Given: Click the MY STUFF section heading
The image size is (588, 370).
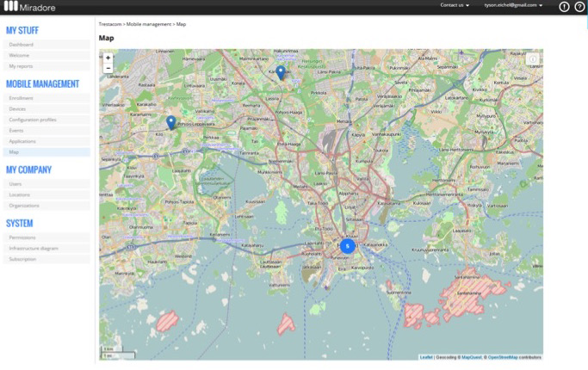Looking at the screenshot, I should [x=22, y=31].
